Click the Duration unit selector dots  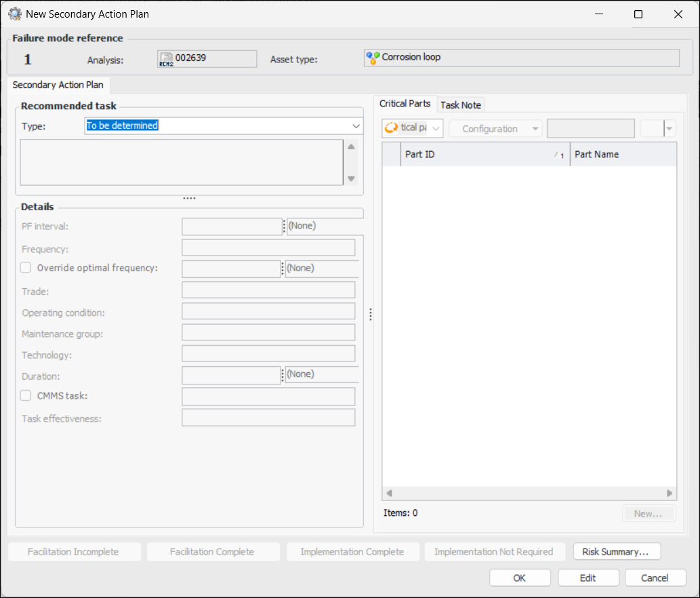pyautogui.click(x=282, y=375)
